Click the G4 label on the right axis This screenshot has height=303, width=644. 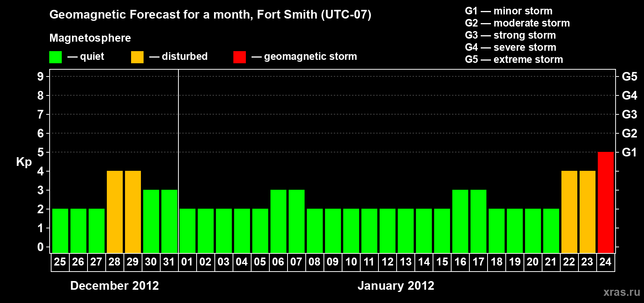[x=630, y=95]
